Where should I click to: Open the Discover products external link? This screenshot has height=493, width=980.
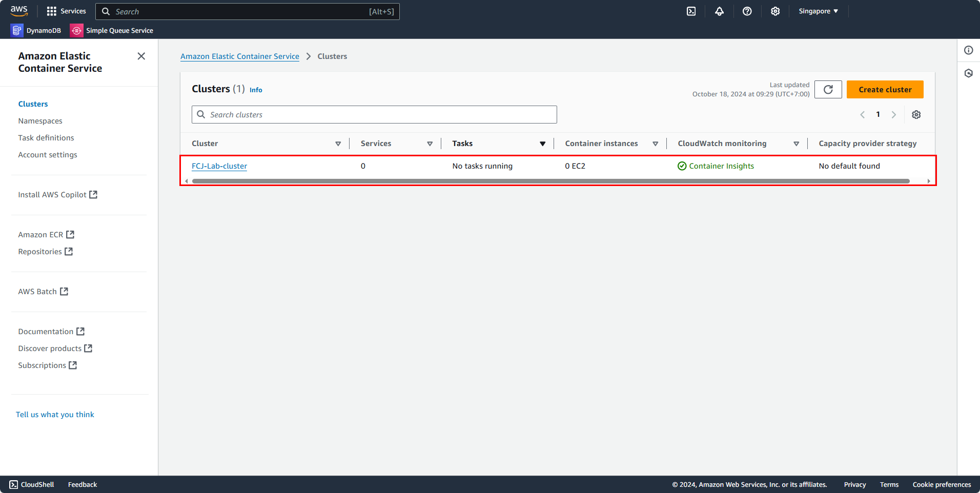click(x=55, y=348)
